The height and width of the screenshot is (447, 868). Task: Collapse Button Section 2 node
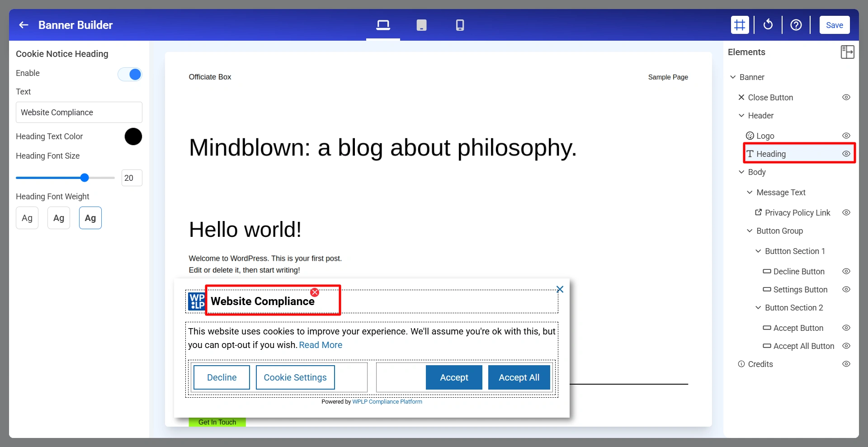(758, 307)
